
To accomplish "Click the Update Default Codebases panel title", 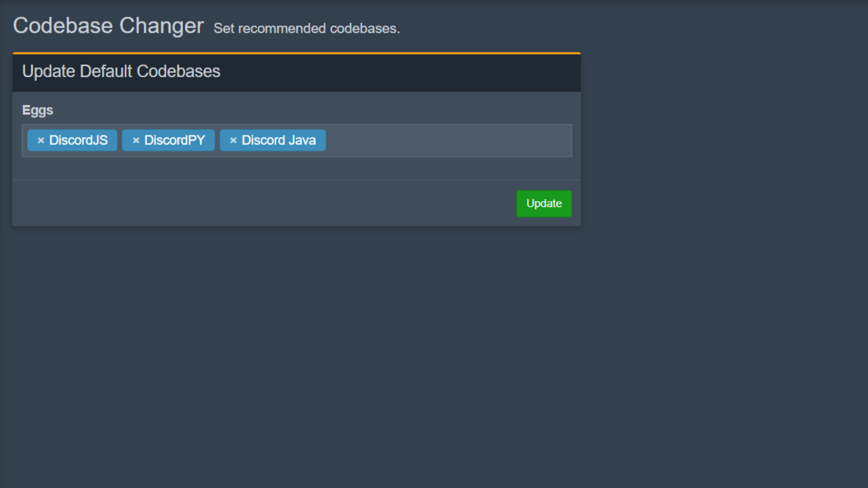I will (x=121, y=71).
